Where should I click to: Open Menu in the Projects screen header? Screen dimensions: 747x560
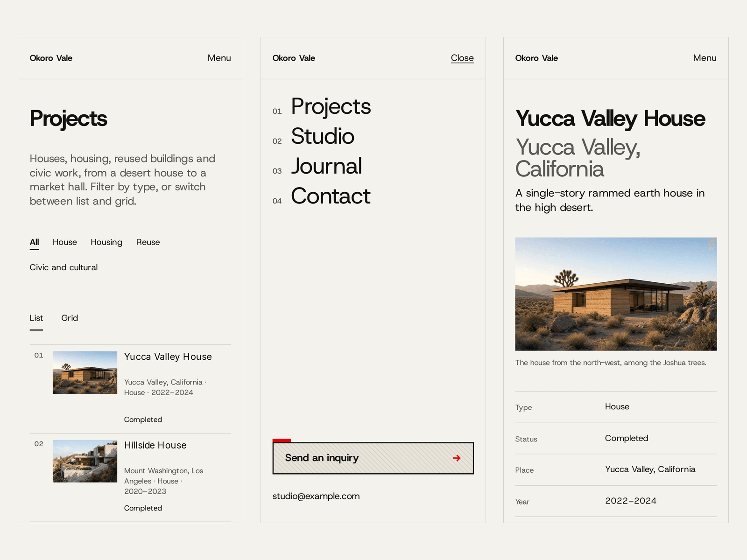(219, 58)
